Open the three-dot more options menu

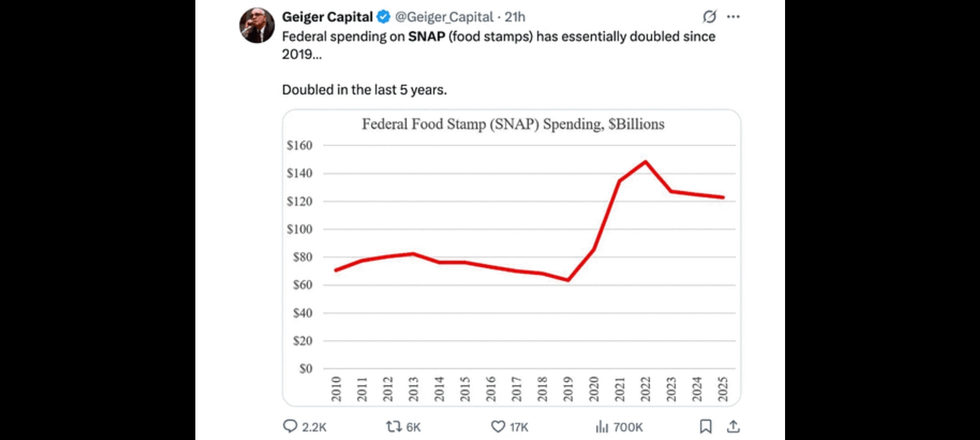pyautogui.click(x=733, y=17)
